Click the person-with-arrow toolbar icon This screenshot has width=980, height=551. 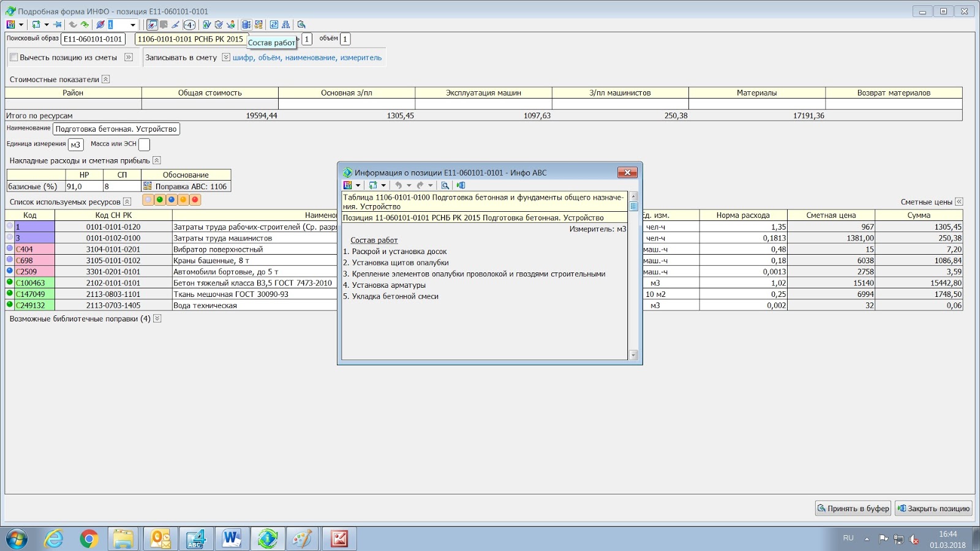pyautogui.click(x=231, y=24)
